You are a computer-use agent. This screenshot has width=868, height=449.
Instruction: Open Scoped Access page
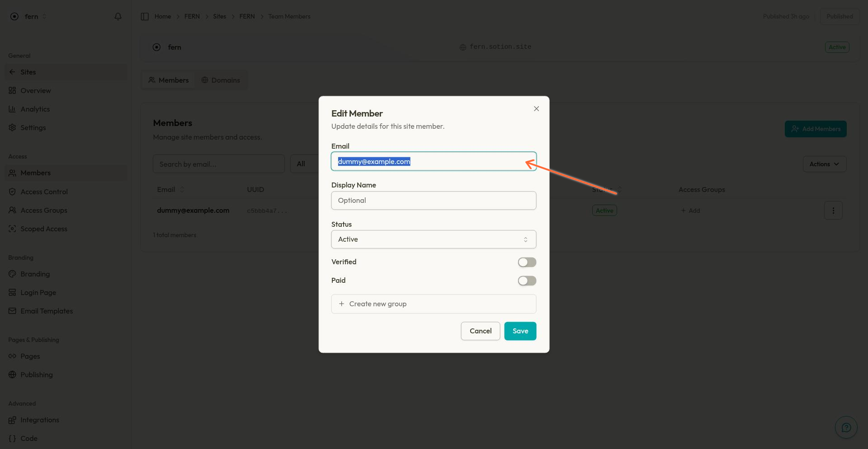(x=66, y=229)
